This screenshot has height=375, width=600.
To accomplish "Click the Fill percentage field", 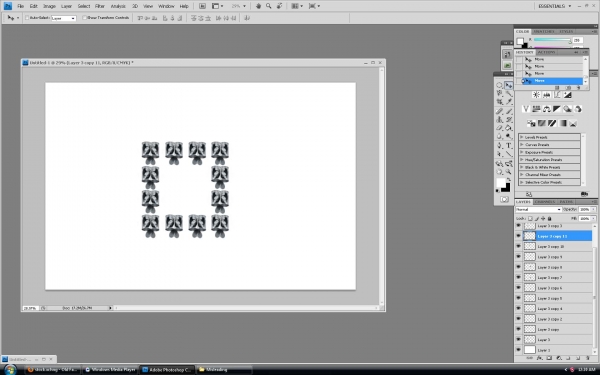I will click(x=584, y=218).
